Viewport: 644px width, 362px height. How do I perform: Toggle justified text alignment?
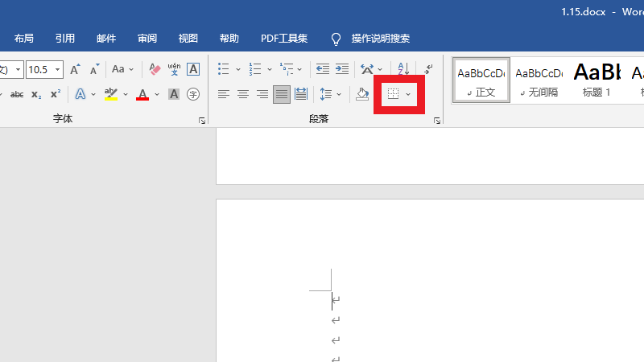pos(282,94)
